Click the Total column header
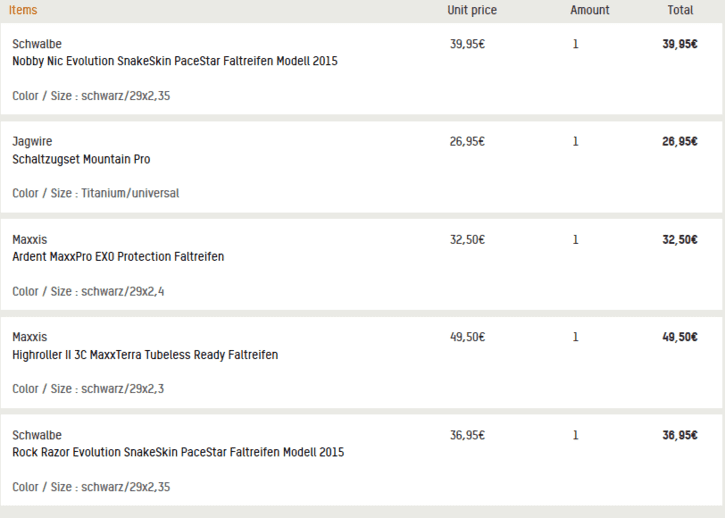This screenshot has width=725, height=518. (x=680, y=10)
